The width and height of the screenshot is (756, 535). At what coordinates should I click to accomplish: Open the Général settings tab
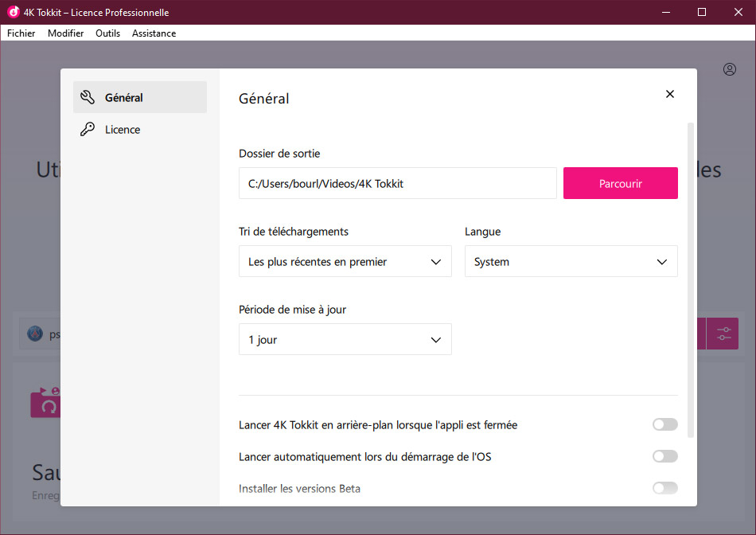[140, 97]
